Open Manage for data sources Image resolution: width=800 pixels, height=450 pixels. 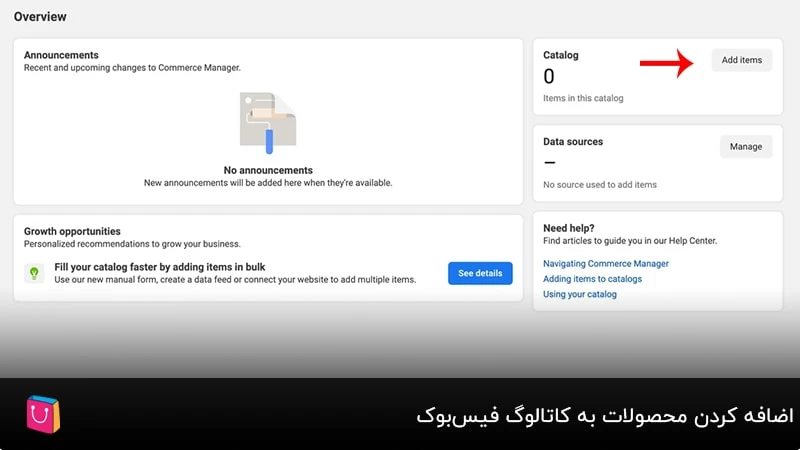click(x=745, y=146)
